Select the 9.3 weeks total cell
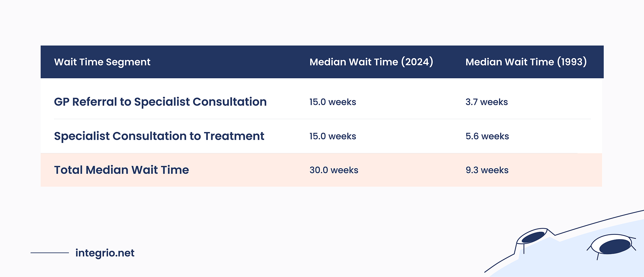The width and height of the screenshot is (644, 277). click(487, 170)
